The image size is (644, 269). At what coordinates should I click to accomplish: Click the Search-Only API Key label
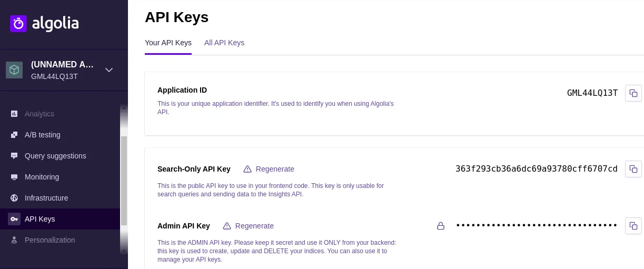coord(194,169)
